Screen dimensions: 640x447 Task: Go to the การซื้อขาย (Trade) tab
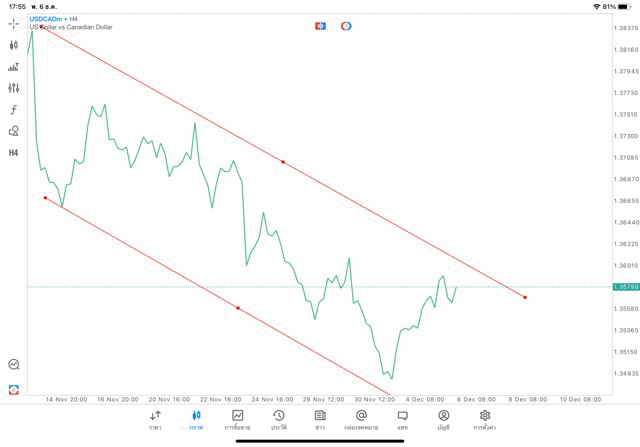click(238, 420)
